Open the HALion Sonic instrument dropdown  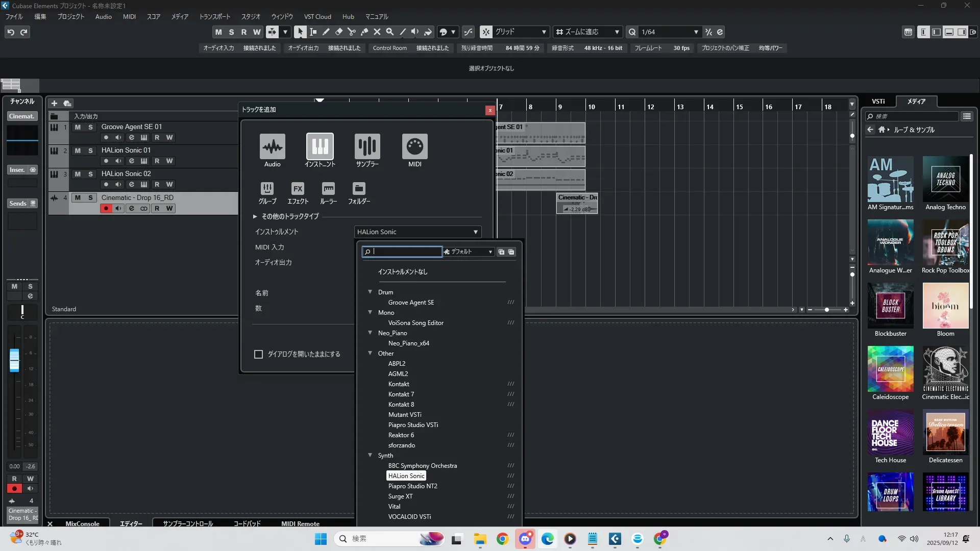point(418,232)
